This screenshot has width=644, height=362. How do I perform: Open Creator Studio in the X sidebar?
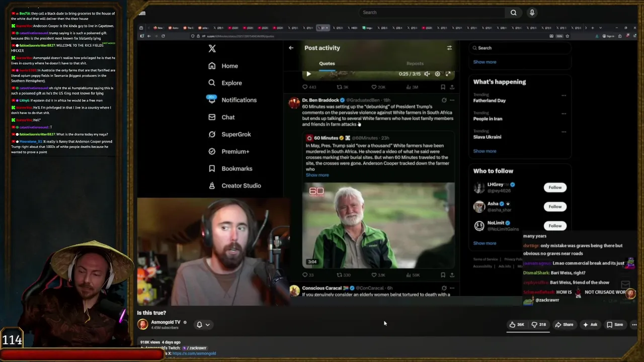pyautogui.click(x=234, y=186)
